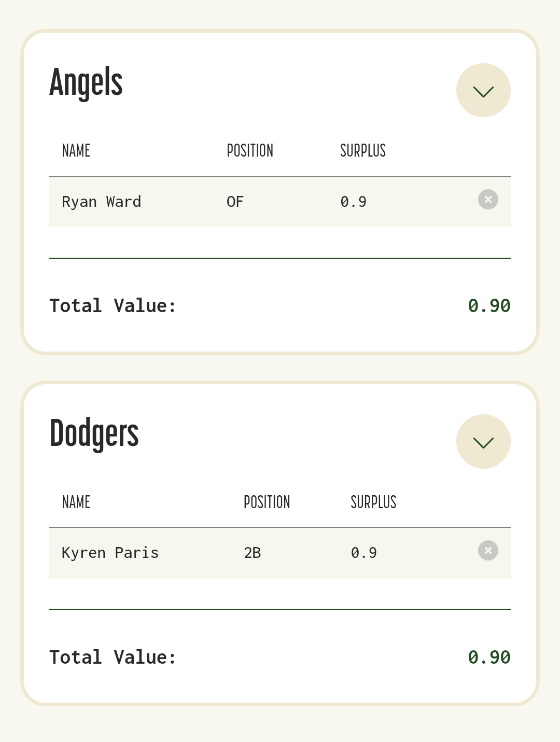Click the POSITION column header in Dodgers table

click(x=267, y=502)
